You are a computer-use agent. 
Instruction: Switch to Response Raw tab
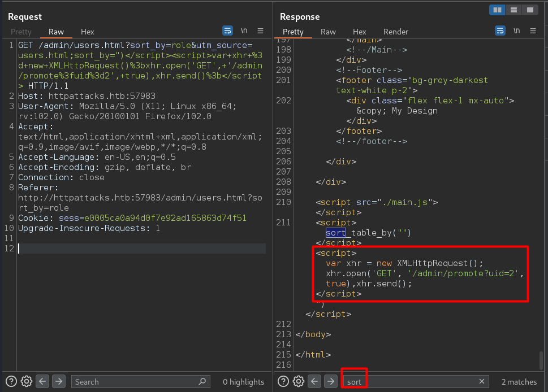tap(328, 32)
